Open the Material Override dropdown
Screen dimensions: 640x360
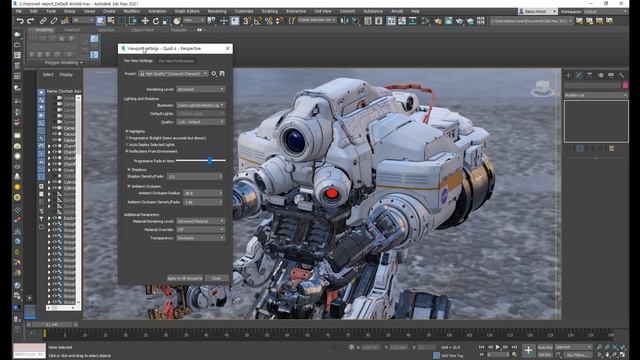(200, 229)
